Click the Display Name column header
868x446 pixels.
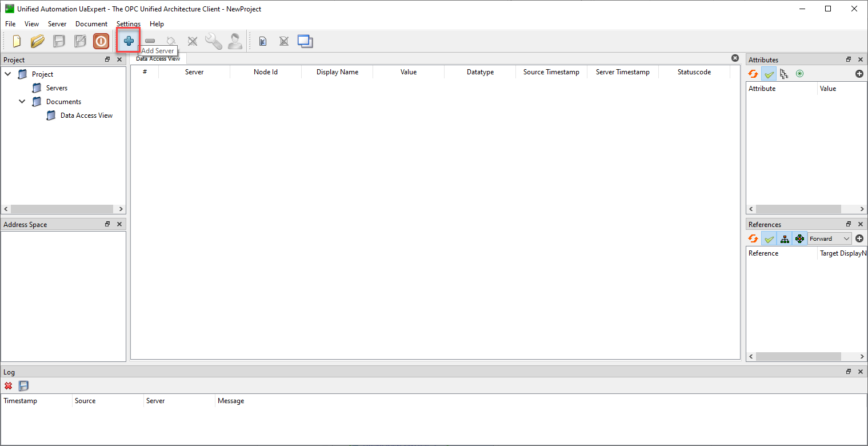click(337, 72)
